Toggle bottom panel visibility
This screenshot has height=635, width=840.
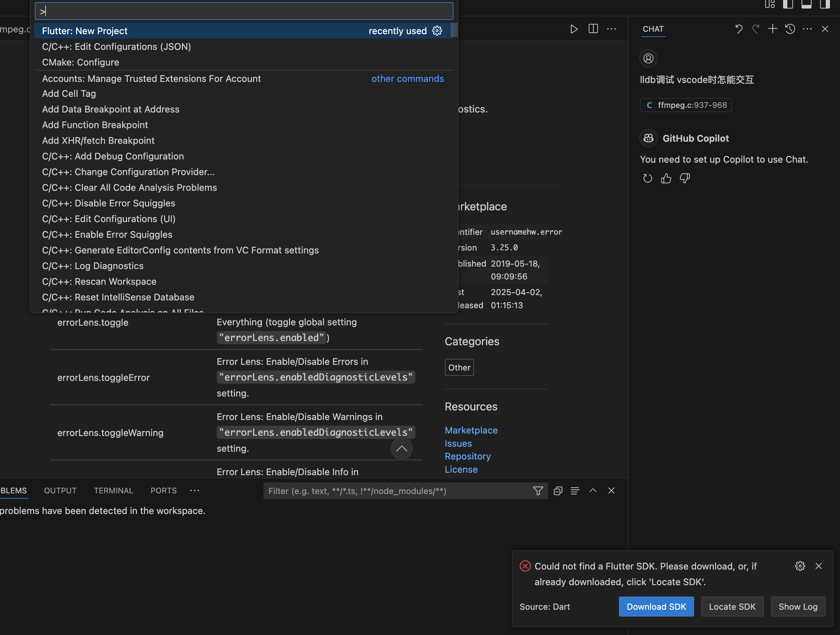tap(806, 4)
